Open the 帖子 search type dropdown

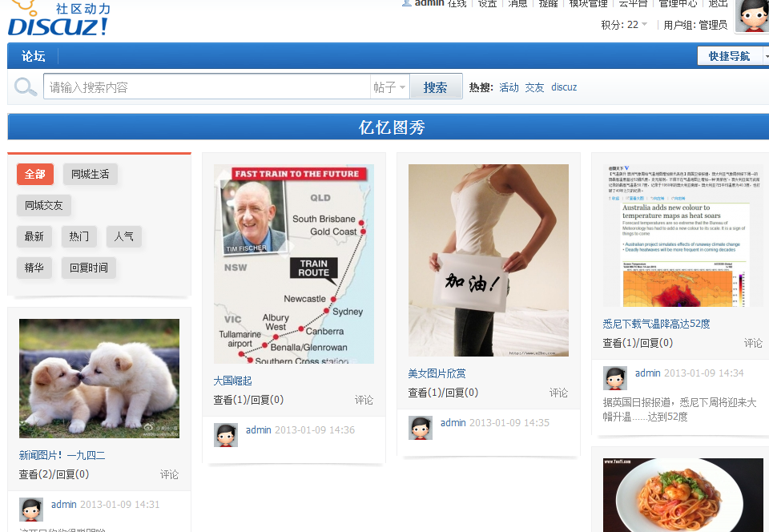coord(389,87)
